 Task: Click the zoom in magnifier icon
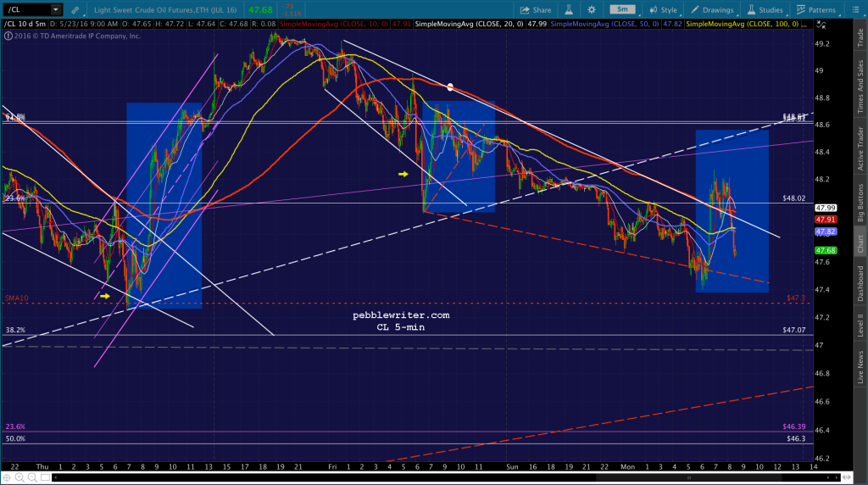coord(19,477)
